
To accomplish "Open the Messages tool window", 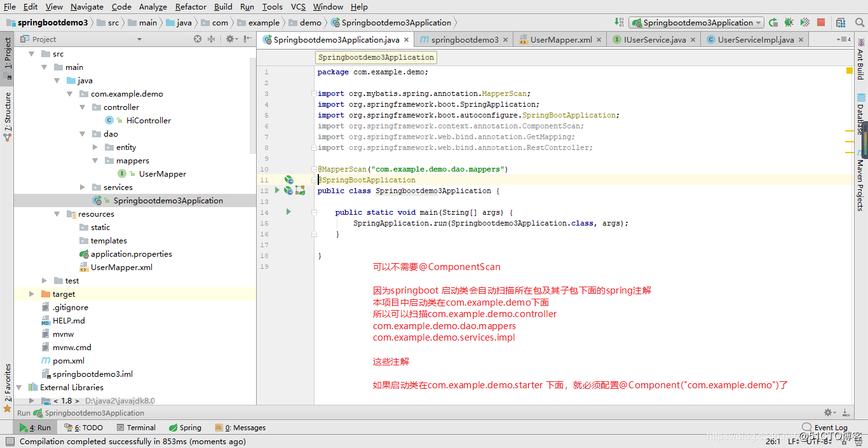I will (240, 428).
